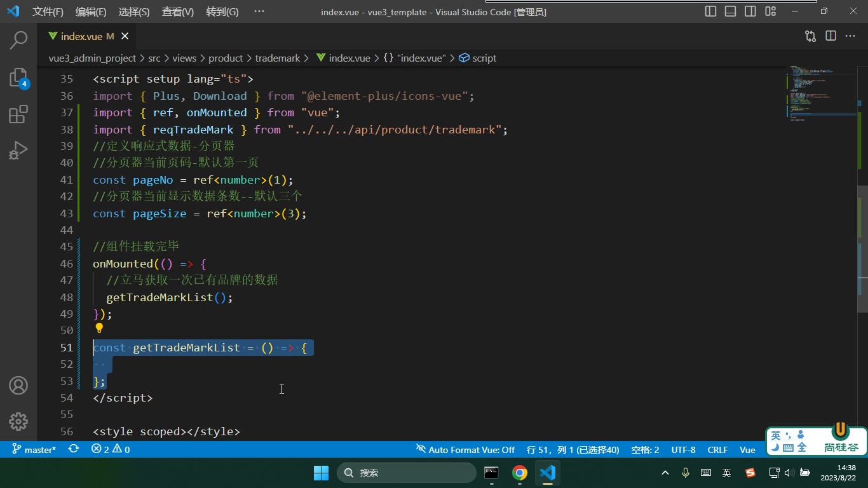This screenshot has width=868, height=488.
Task: Open the 选择(S) menu
Action: 134,11
